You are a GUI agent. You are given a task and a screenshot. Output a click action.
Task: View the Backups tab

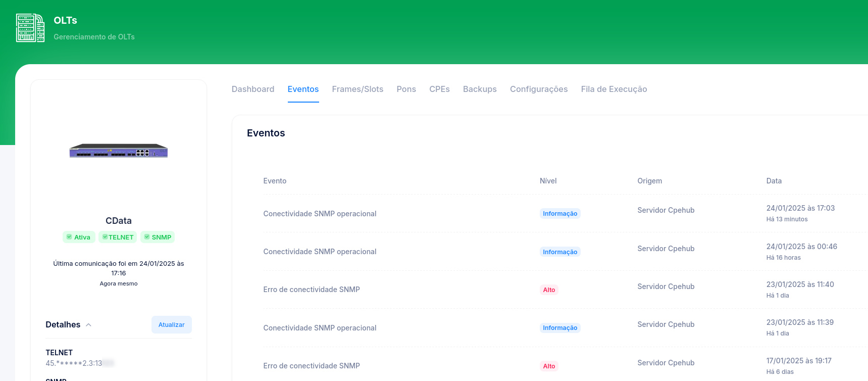480,89
